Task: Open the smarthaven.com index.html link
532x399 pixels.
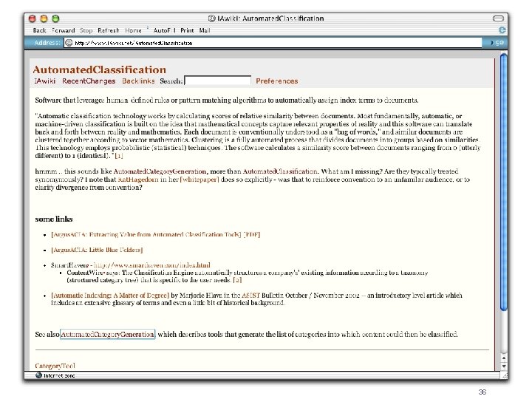Action: click(152, 265)
